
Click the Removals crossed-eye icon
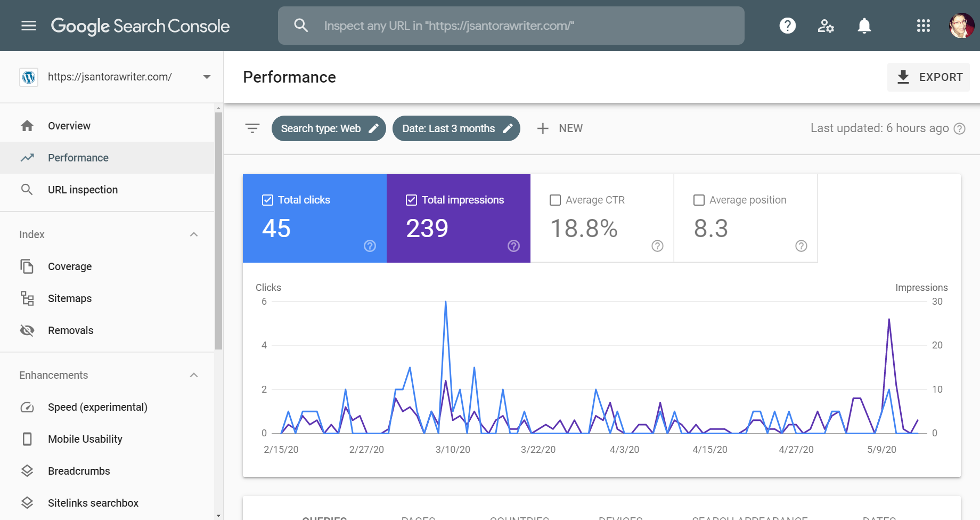27,330
